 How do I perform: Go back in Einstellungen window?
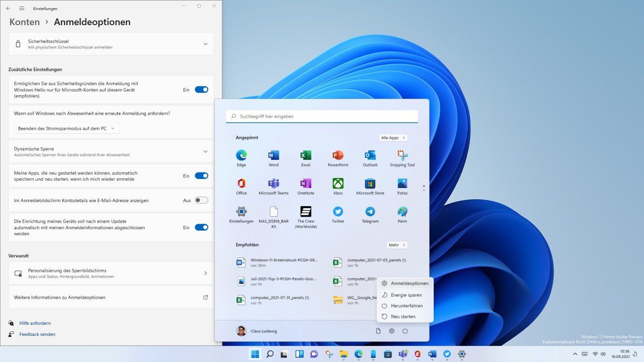coord(8,9)
